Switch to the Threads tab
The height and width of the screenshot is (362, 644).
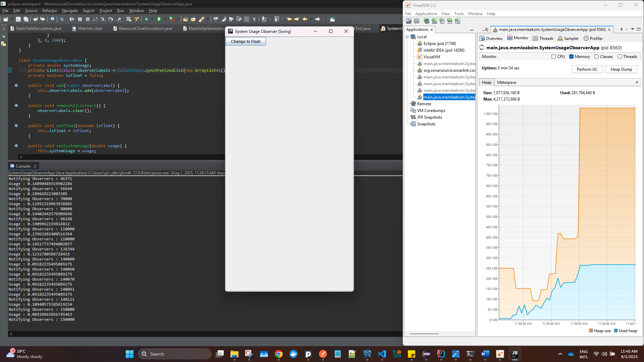click(x=543, y=39)
